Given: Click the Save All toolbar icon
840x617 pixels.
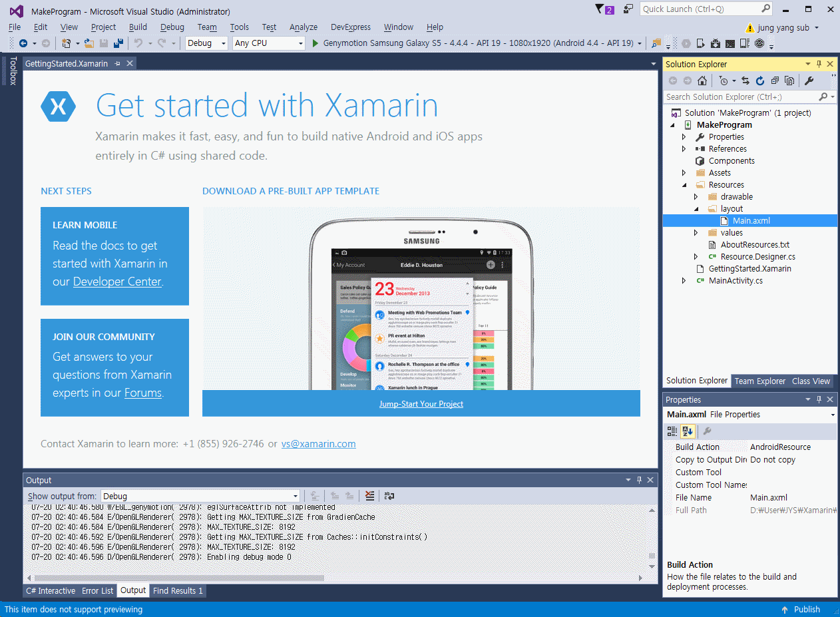Looking at the screenshot, I should (x=118, y=43).
